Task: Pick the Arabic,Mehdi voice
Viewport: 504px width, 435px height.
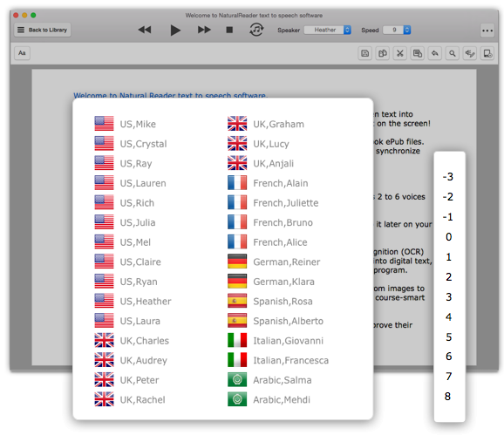Action: (269, 399)
